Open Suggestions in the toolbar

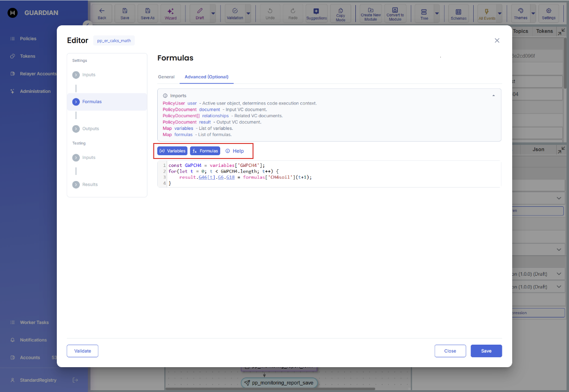click(316, 14)
